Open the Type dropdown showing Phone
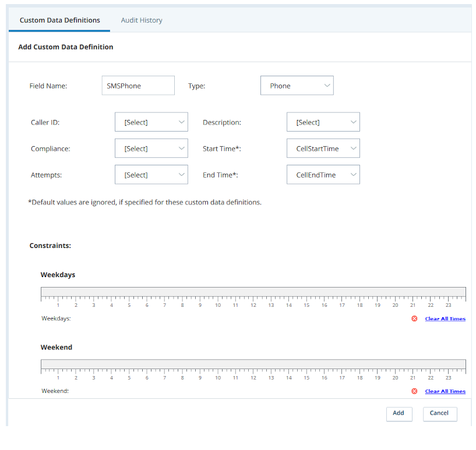Viewport: 476px width, 450px height. click(x=297, y=86)
